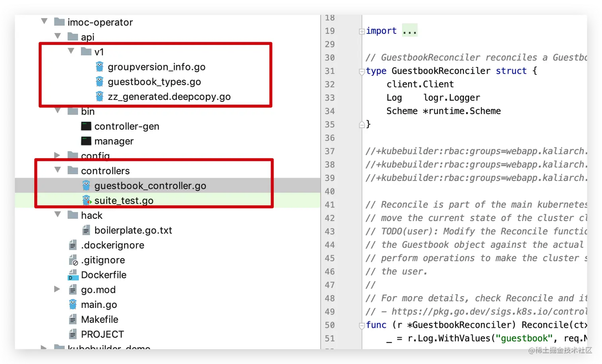
Task: Click the PROJECT file icon
Action: click(72, 334)
